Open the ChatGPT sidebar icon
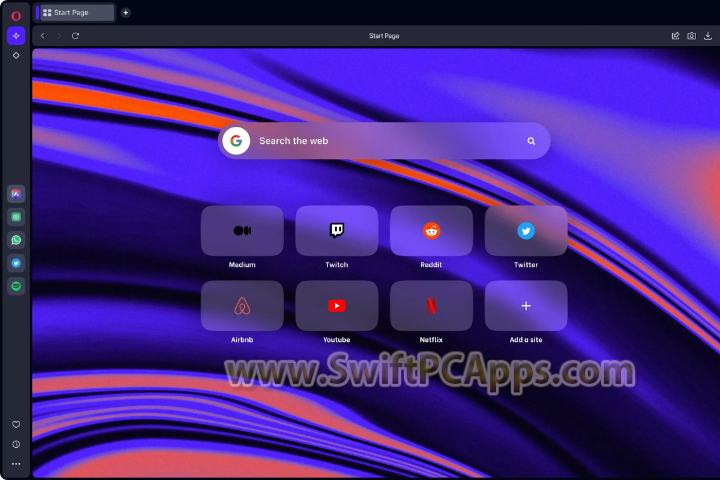720x480 pixels. 16,217
